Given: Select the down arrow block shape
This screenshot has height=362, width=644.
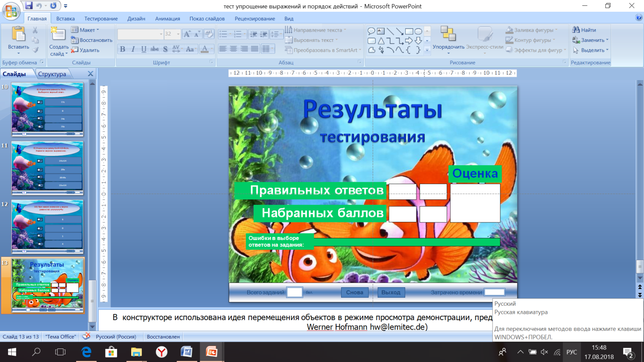Looking at the screenshot, I should pos(418,41).
